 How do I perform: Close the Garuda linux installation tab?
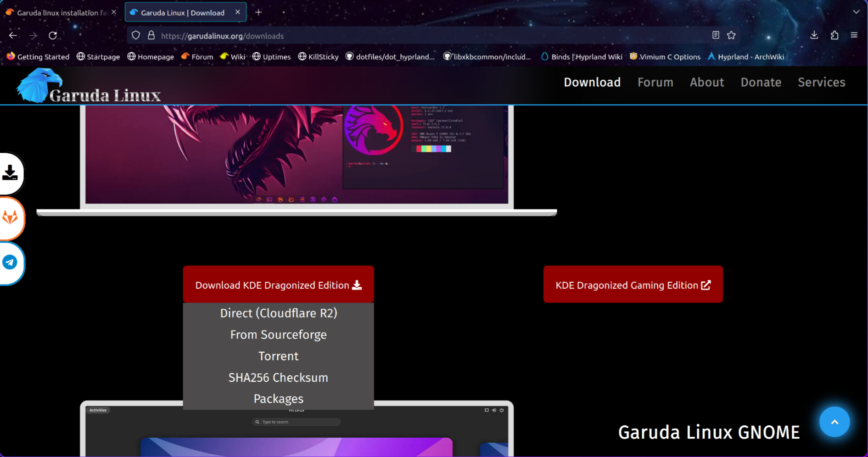114,12
